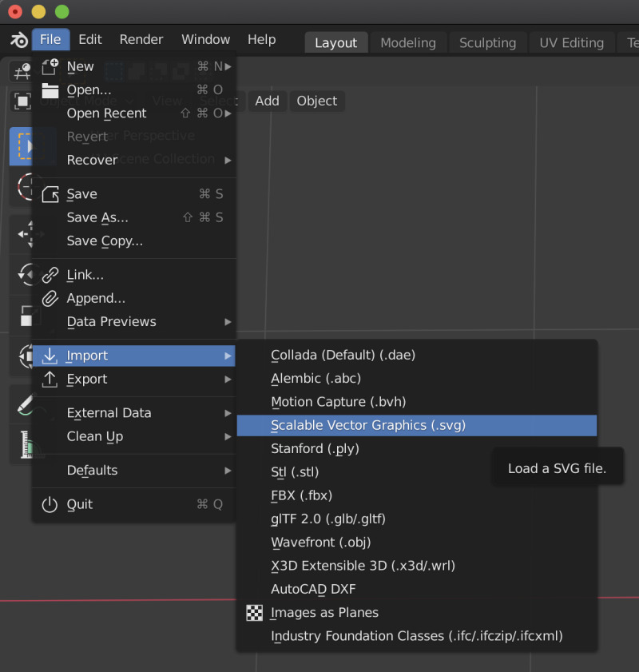The height and width of the screenshot is (672, 639).
Task: Expand the Export submenu
Action: click(228, 380)
